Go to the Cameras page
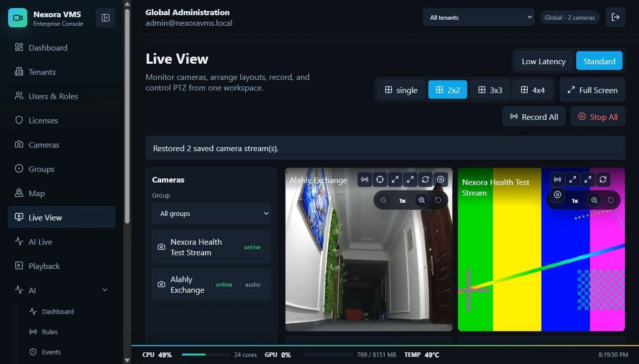 [x=62, y=145]
